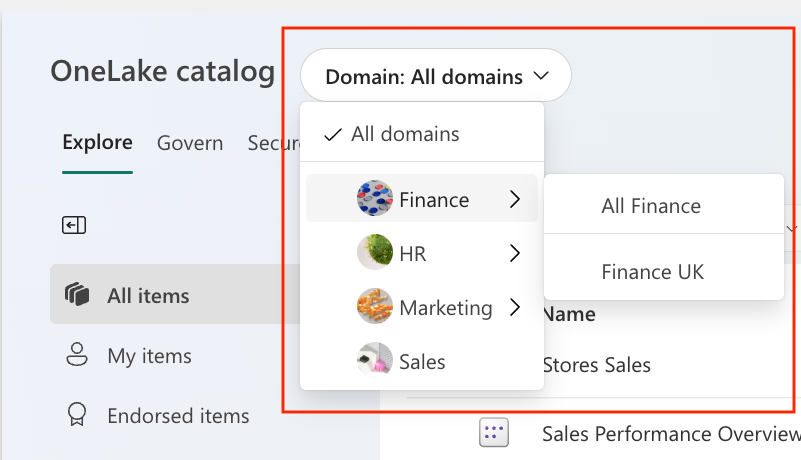The height and width of the screenshot is (460, 801).
Task: Open the Domain: All domains dropdown
Action: pyautogui.click(x=436, y=76)
